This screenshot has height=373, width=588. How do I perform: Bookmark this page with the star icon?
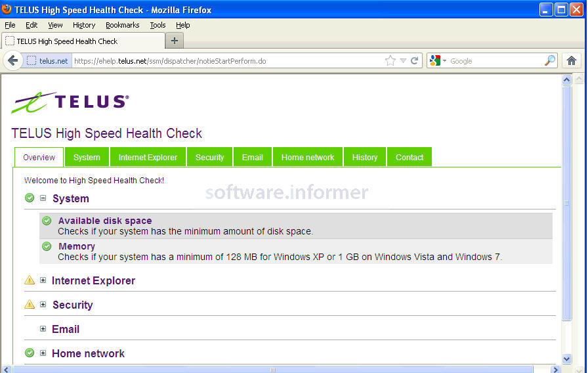390,60
